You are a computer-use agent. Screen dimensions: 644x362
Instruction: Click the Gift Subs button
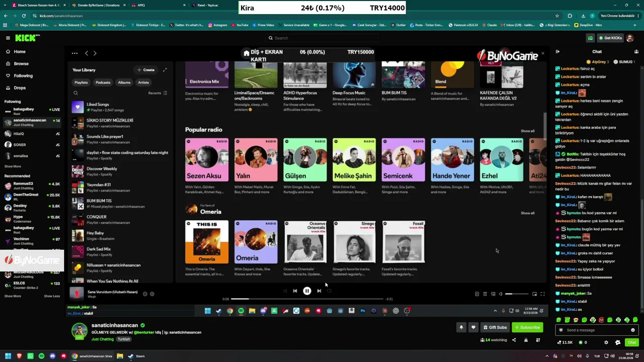495,327
